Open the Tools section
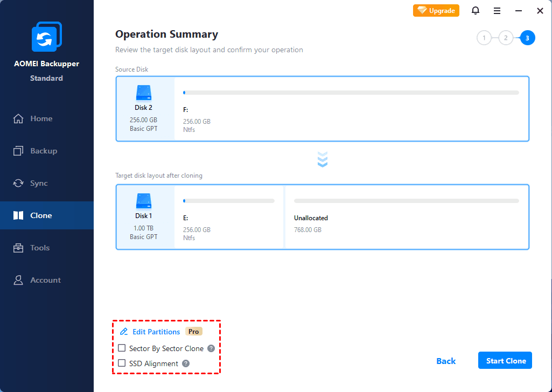 tap(47, 248)
